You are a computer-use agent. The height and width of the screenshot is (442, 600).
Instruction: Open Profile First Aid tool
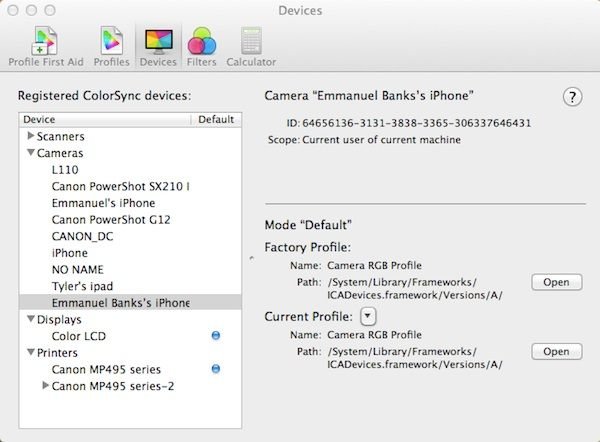44,45
